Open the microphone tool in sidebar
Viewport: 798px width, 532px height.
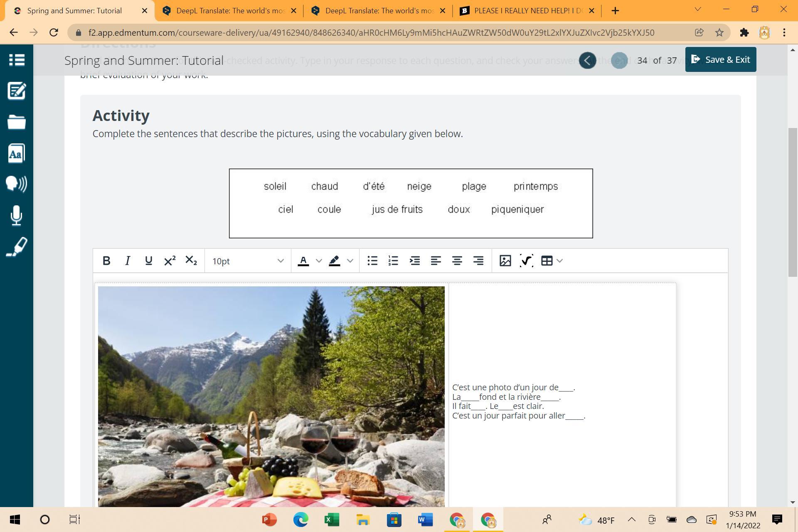point(16,215)
